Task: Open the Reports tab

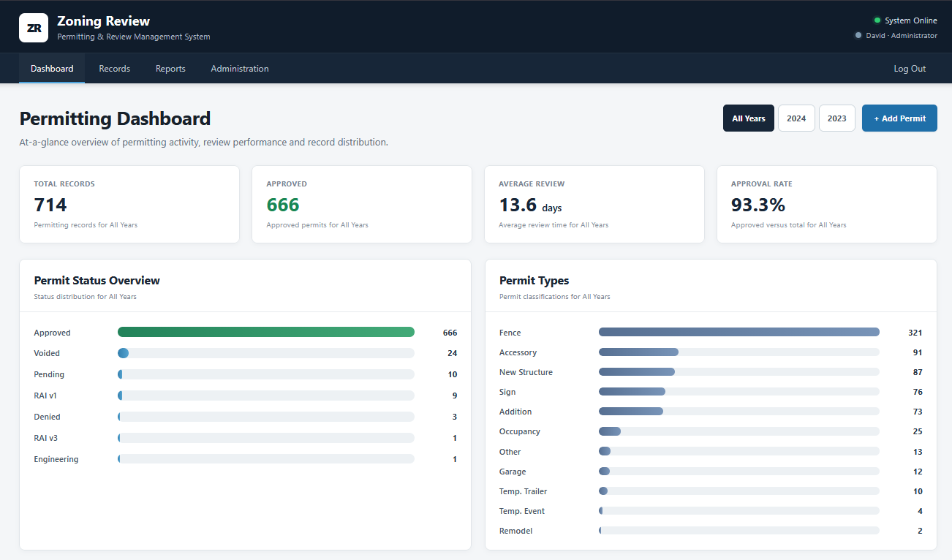Action: point(170,69)
